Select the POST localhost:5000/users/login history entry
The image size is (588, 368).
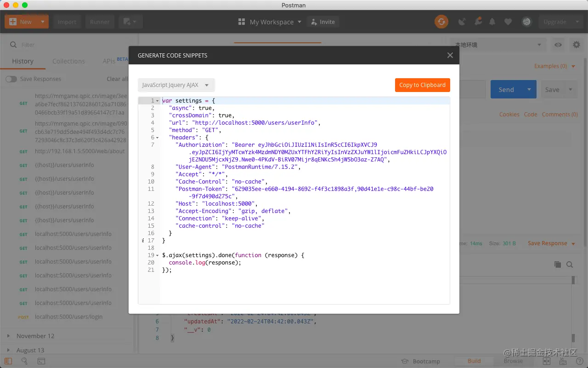click(x=69, y=317)
